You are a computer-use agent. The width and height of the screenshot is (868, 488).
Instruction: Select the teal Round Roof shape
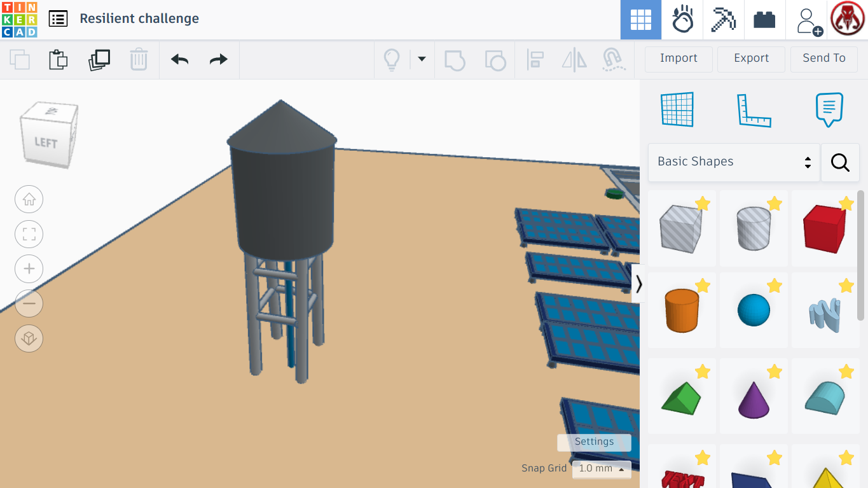(x=825, y=396)
